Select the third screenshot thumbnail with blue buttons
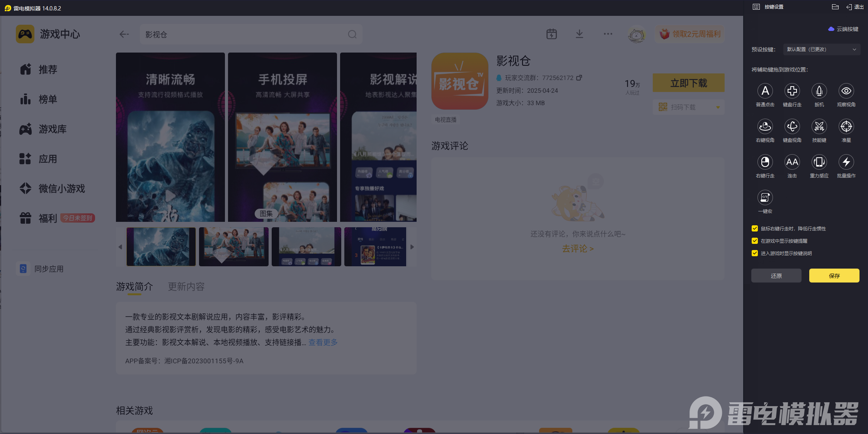The width and height of the screenshot is (868, 434). [306, 247]
